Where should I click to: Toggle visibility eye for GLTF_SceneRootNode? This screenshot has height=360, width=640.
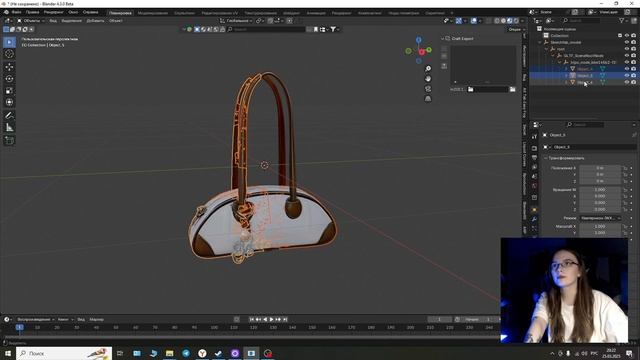[x=627, y=56]
